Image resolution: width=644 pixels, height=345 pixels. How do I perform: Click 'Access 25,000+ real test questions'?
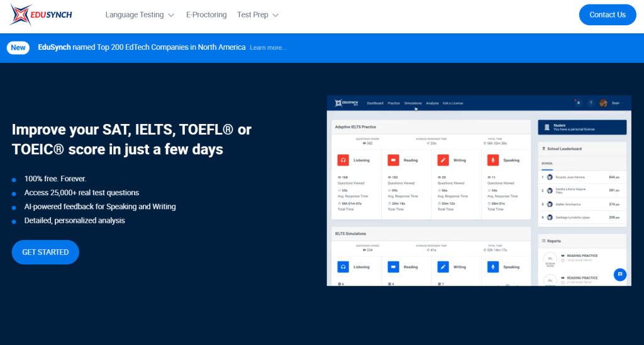coord(82,193)
